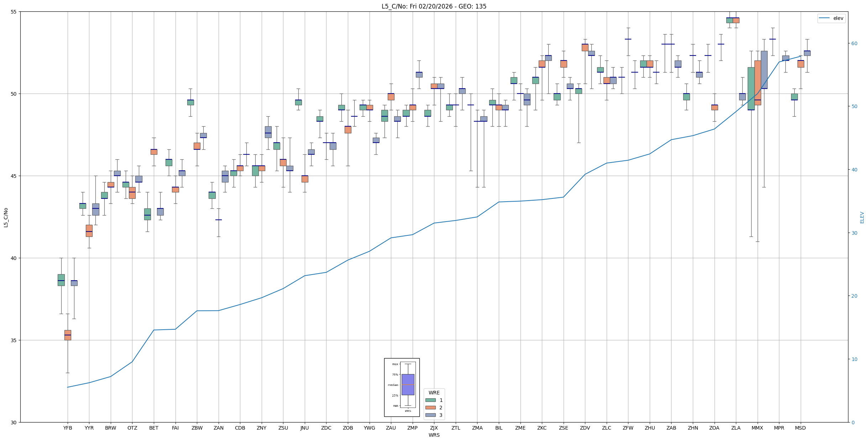Click the L5_C/No y-axis label

tap(6, 217)
